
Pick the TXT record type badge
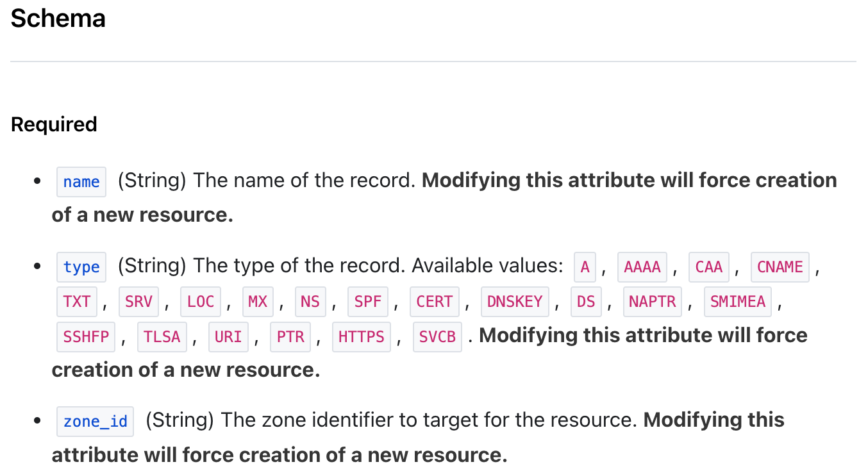(77, 302)
